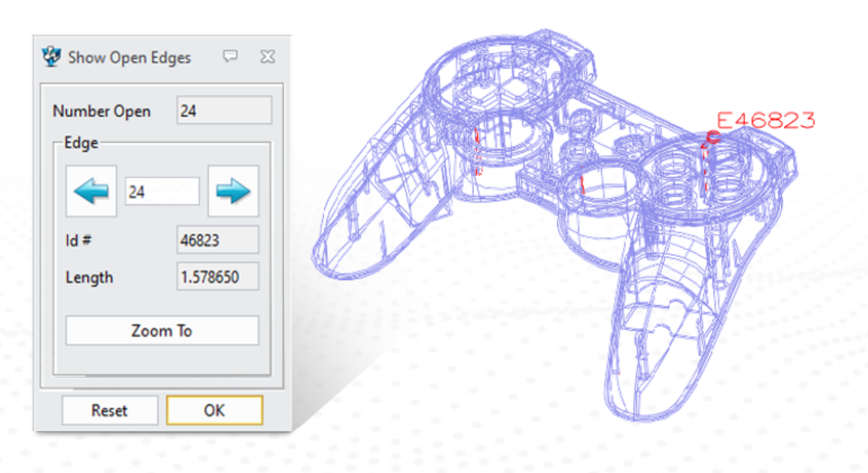Viewport: 868px width, 473px height.
Task: Click the application logo in dialog title
Action: (52, 57)
